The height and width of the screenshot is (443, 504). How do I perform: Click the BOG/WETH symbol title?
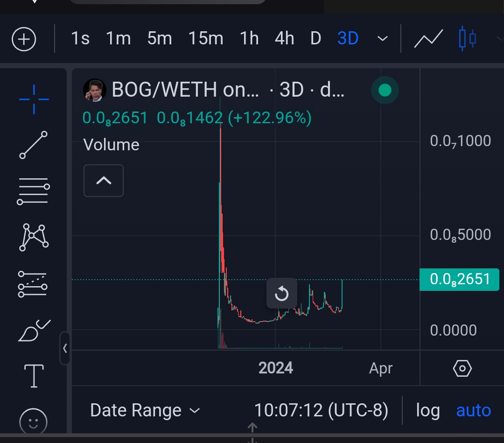click(185, 89)
